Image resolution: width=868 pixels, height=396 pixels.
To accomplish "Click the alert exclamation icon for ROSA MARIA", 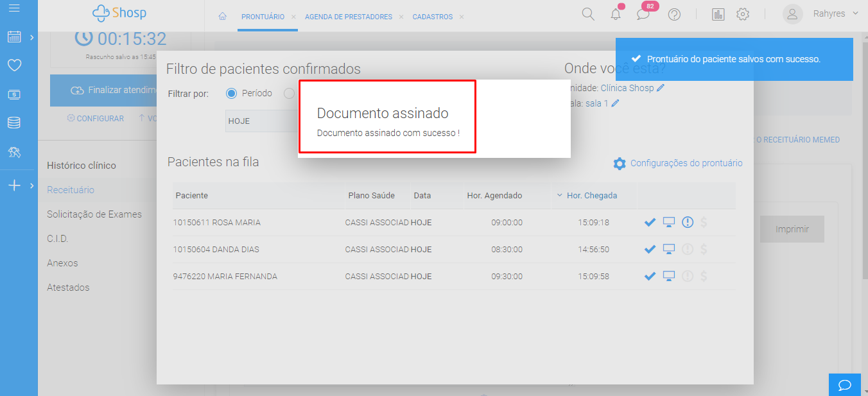I will [688, 223].
